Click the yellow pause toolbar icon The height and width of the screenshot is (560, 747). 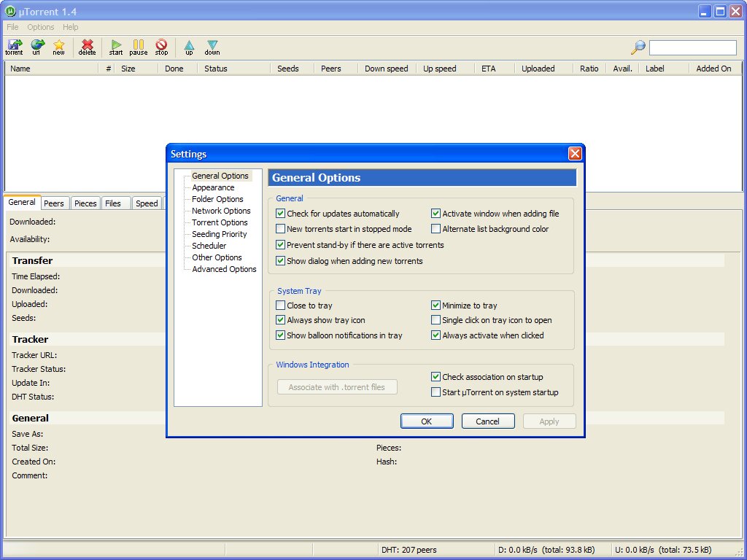tap(138, 47)
